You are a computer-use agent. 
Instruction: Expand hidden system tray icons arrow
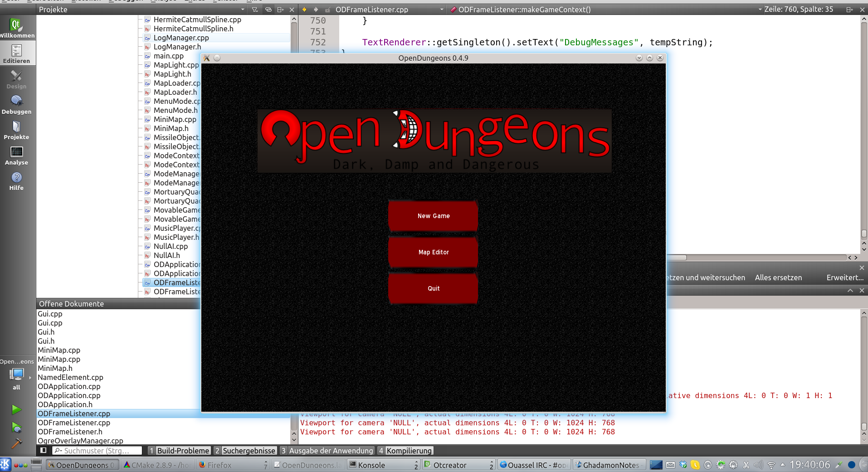[x=782, y=465]
